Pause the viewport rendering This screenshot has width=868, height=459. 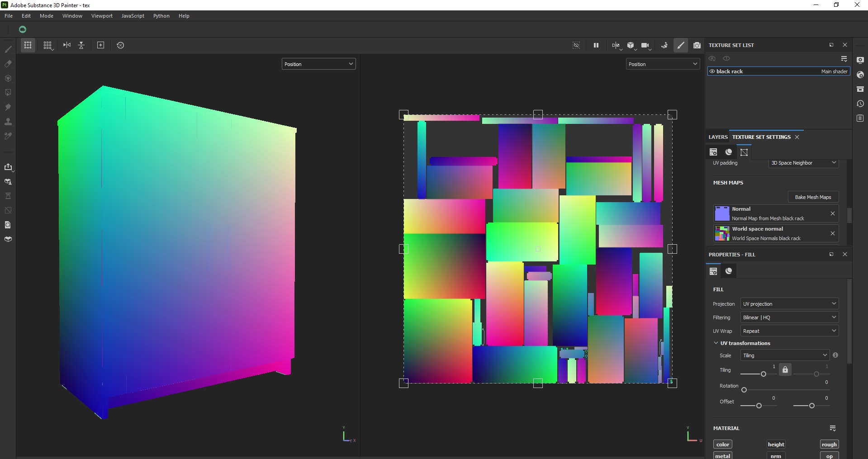click(596, 45)
